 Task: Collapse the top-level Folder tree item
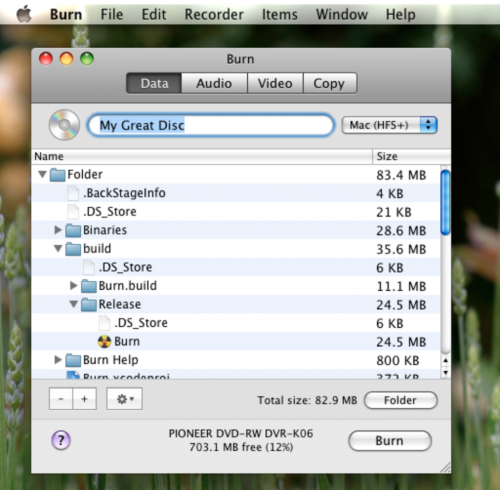[42, 174]
